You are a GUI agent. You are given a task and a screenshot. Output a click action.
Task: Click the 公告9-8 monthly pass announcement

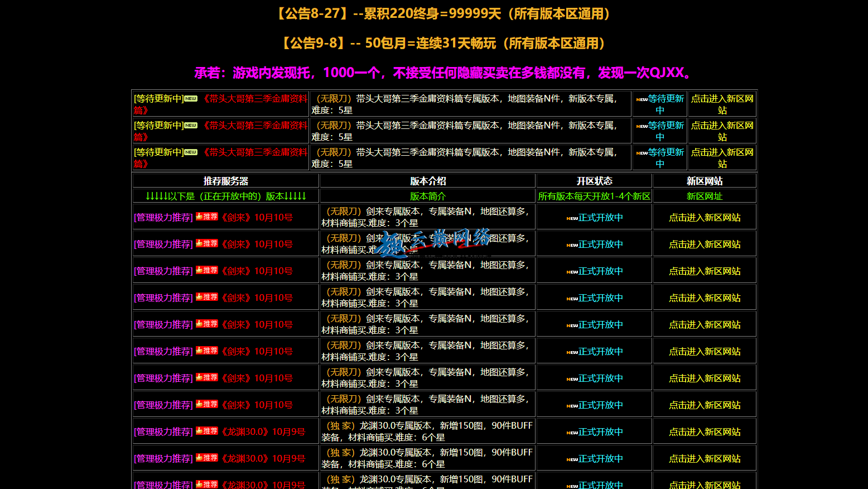[x=444, y=44]
